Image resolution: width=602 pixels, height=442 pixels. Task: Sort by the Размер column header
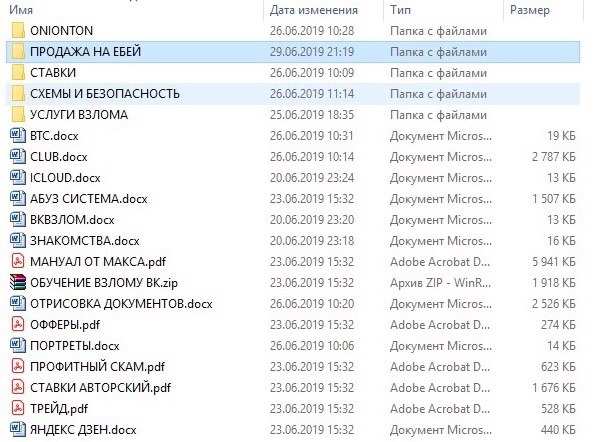[x=529, y=10]
